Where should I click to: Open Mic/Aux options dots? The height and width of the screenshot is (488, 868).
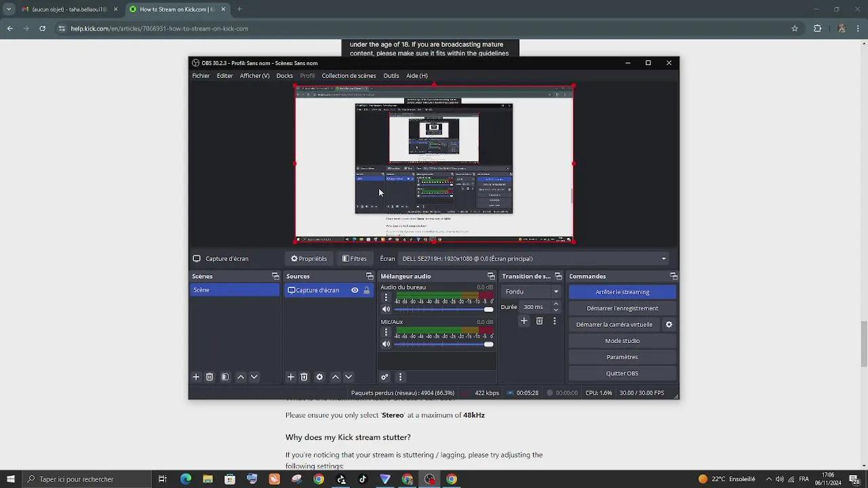[386, 332]
